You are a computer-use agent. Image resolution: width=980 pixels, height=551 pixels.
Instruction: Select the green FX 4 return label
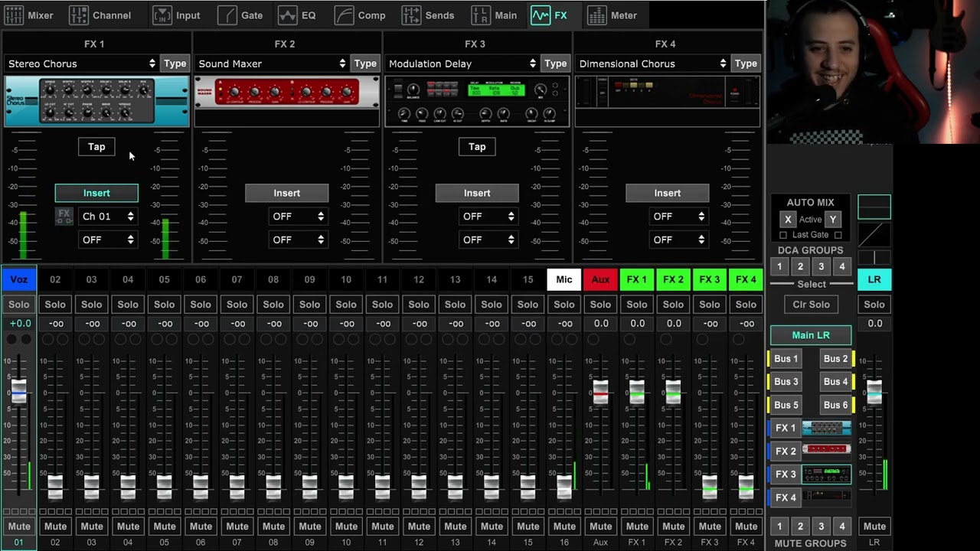(746, 279)
